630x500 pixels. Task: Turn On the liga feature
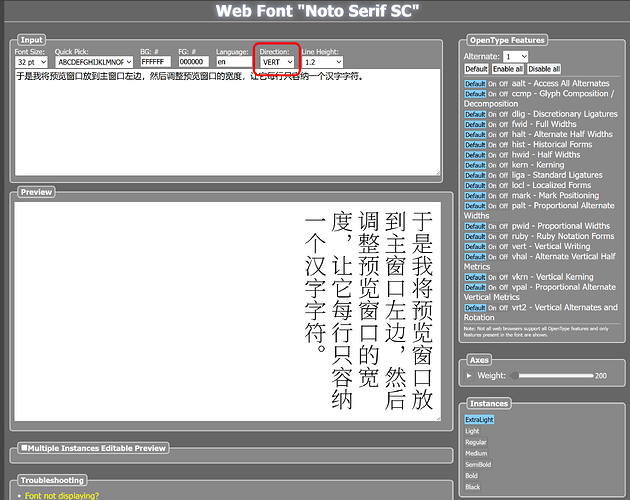tap(492, 176)
